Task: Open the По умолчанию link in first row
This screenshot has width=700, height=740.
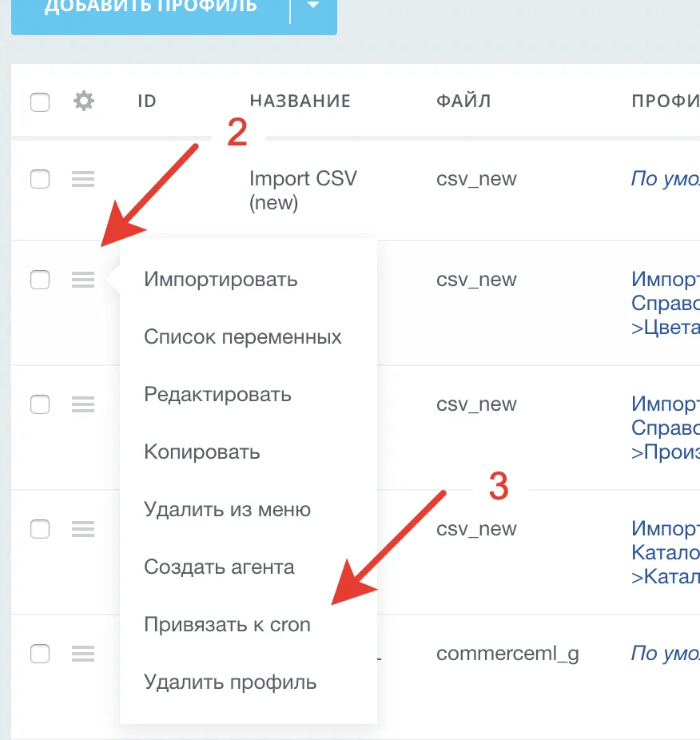Action: tap(665, 179)
